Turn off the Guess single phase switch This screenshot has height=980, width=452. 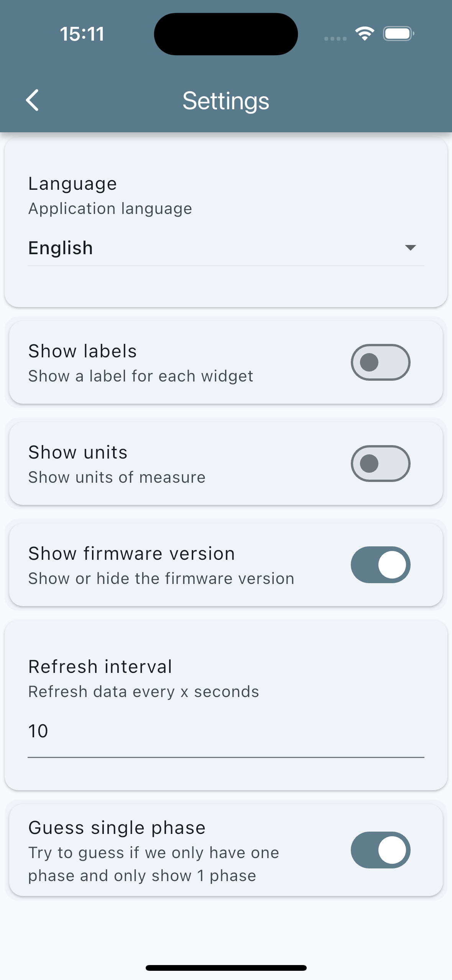(x=380, y=850)
